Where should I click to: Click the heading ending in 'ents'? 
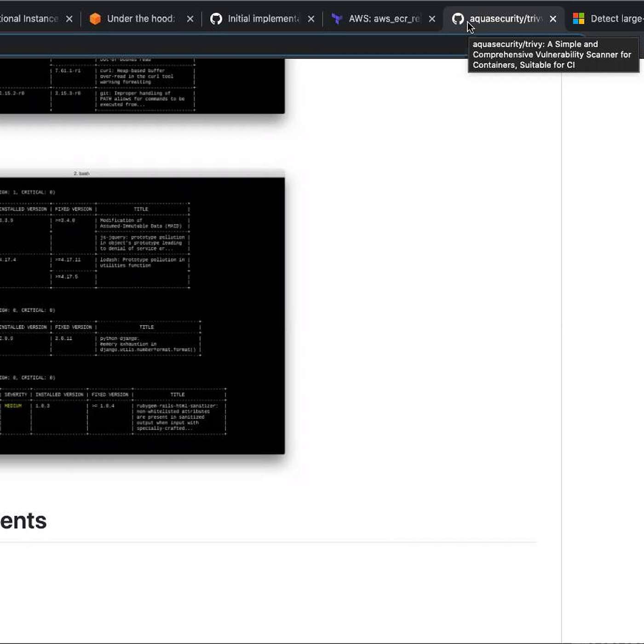coord(23,521)
